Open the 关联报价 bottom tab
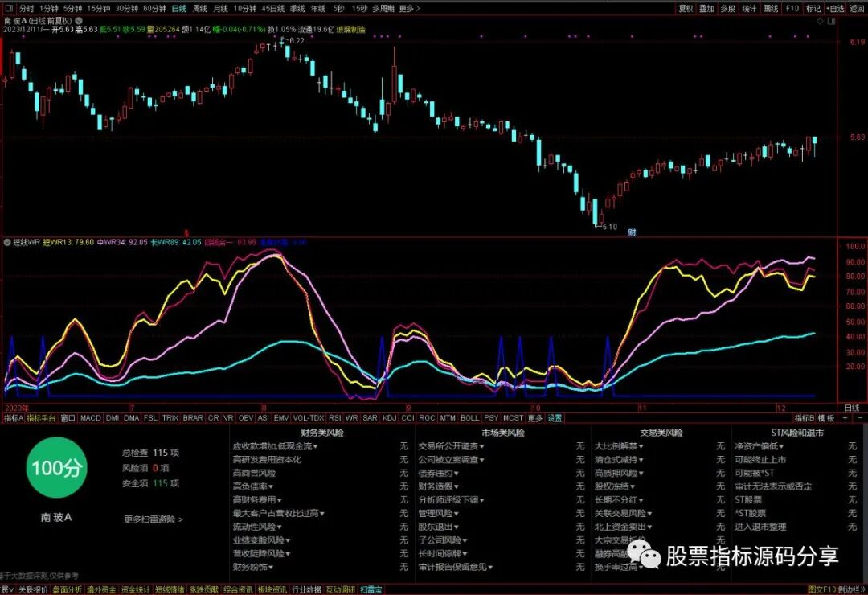Viewport: 868px width, 595px height. point(33,589)
